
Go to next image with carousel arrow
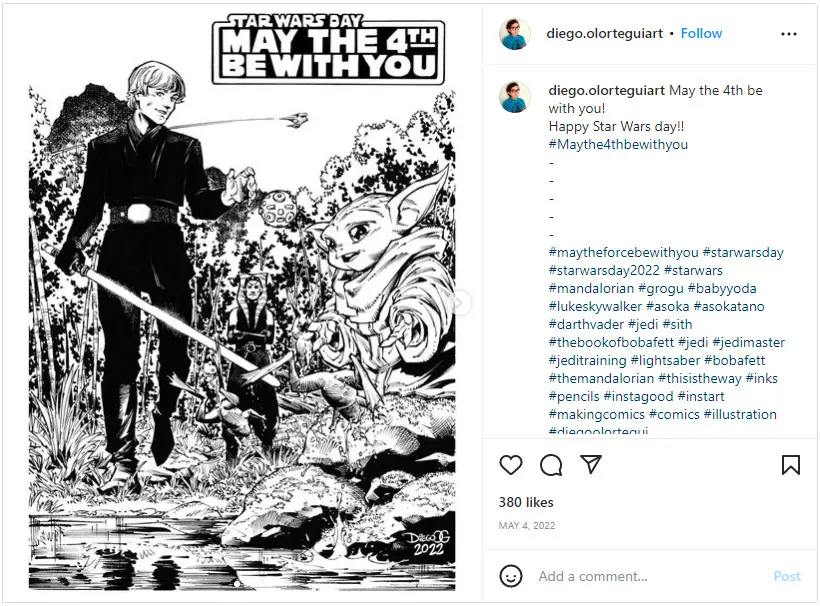tap(460, 302)
